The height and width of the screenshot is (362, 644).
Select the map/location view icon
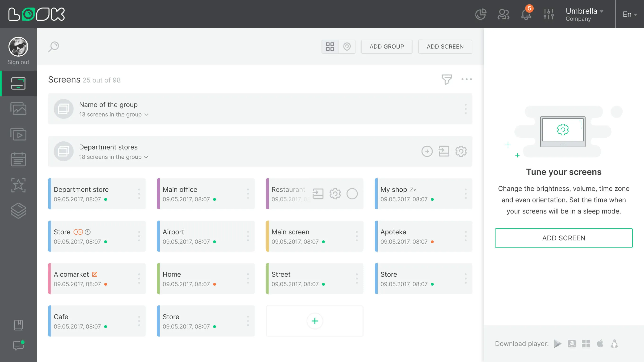347,46
